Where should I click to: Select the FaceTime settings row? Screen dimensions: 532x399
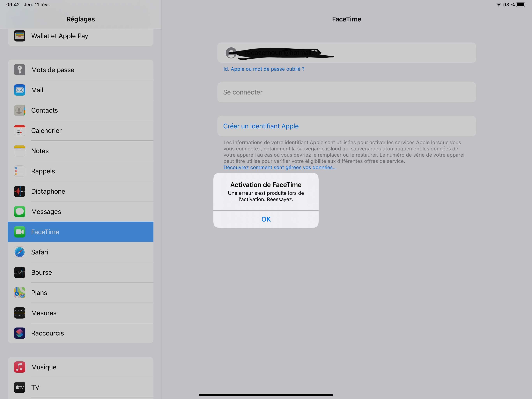pyautogui.click(x=80, y=232)
